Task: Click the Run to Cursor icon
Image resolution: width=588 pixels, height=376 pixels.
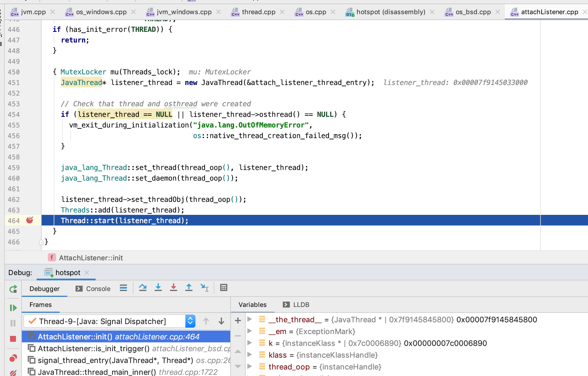Action: (204, 288)
